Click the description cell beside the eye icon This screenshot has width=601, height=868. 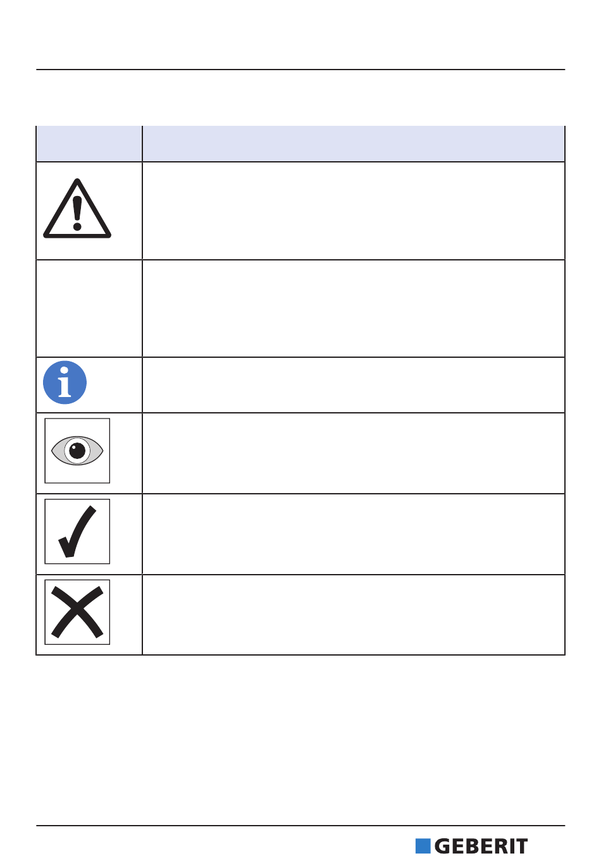pyautogui.click(x=354, y=453)
